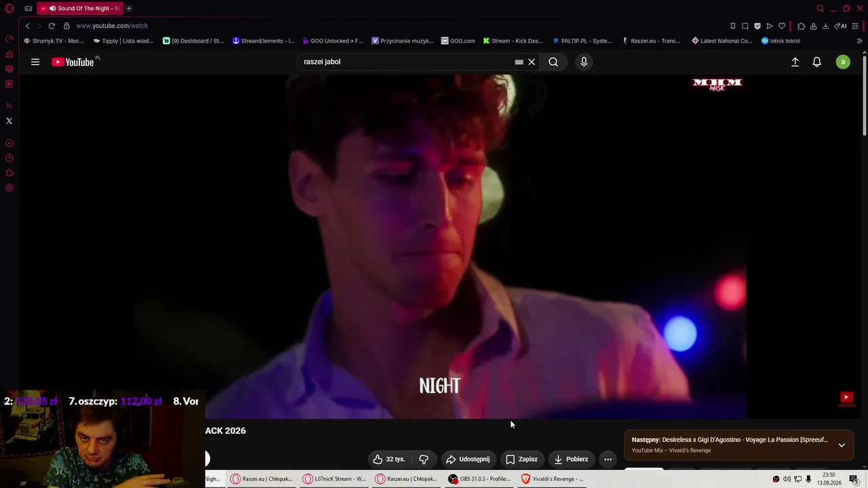868x488 pixels.
Task: Submit the YouTube search
Action: click(553, 62)
